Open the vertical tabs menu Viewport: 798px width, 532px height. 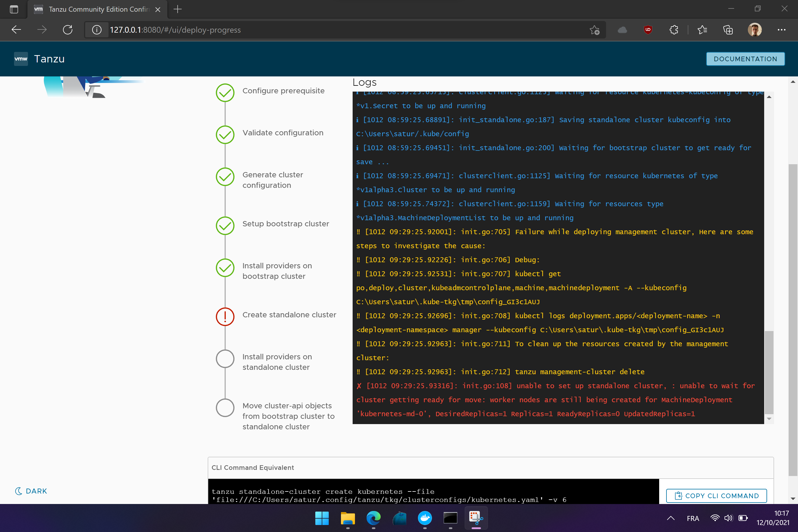[x=14, y=9]
